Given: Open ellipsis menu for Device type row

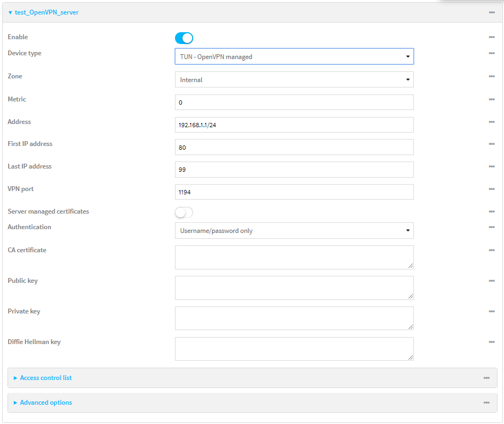Looking at the screenshot, I should [x=491, y=53].
